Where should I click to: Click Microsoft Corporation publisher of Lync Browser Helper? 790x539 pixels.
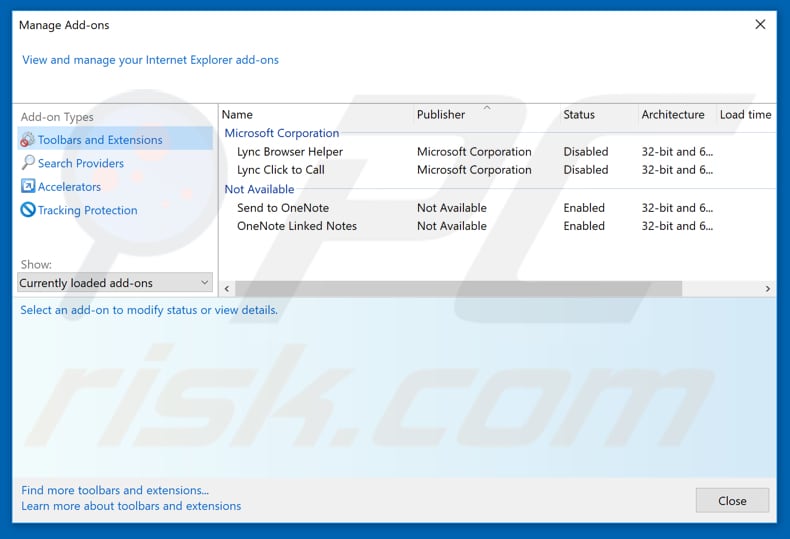[x=474, y=152]
